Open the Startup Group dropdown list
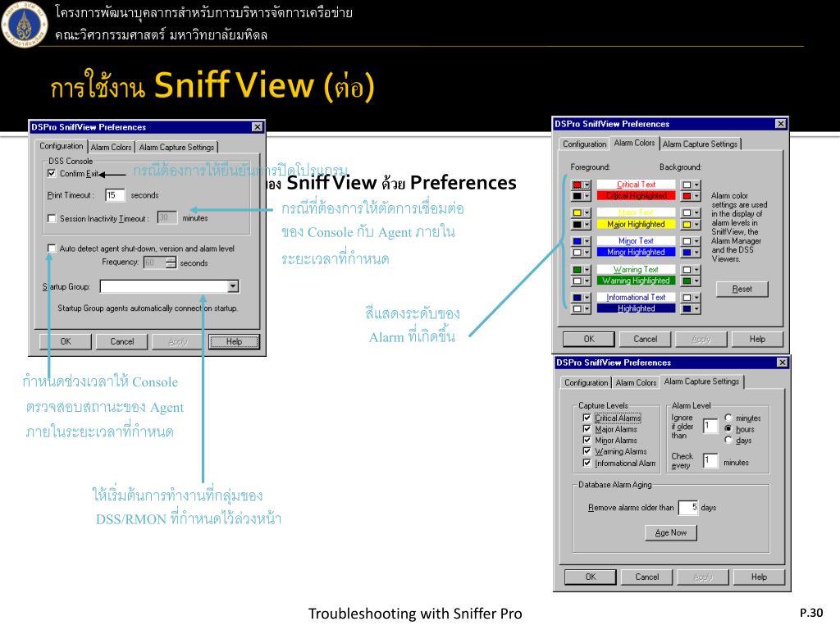The height and width of the screenshot is (630, 840). pos(232,286)
